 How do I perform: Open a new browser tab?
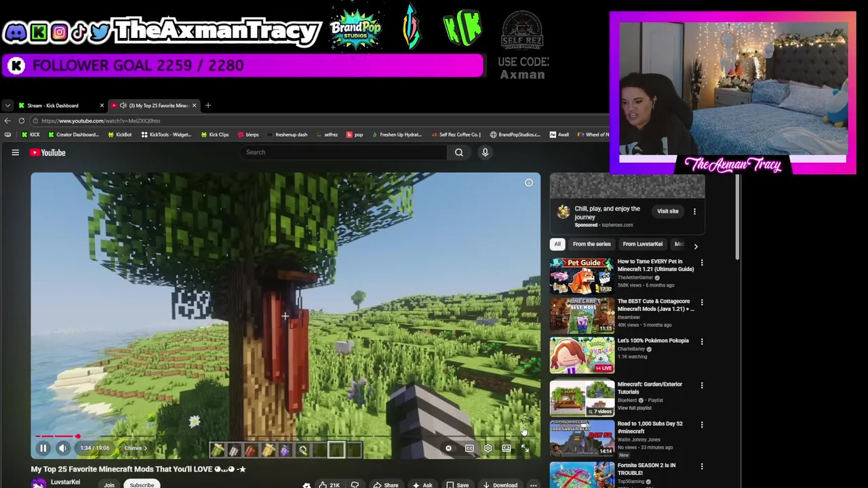click(x=208, y=106)
